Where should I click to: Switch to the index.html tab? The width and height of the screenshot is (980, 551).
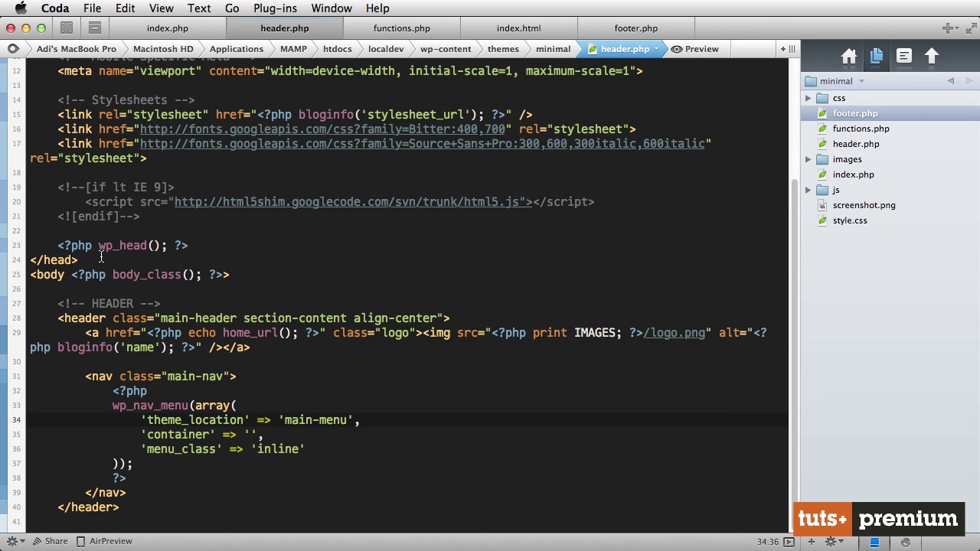pos(518,28)
